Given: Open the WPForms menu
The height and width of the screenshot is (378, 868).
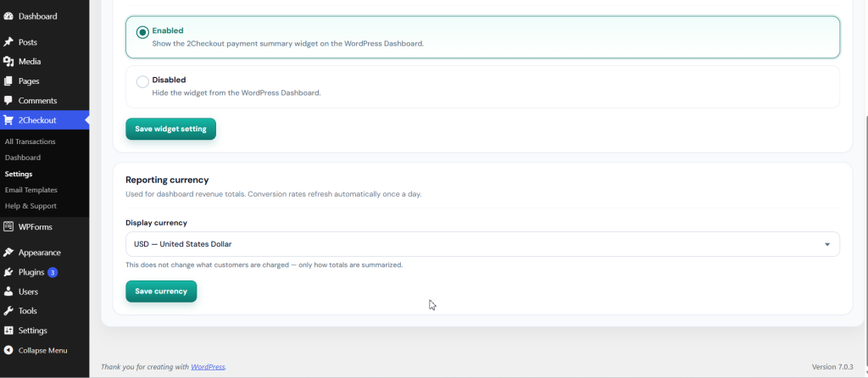Looking at the screenshot, I should (x=44, y=227).
